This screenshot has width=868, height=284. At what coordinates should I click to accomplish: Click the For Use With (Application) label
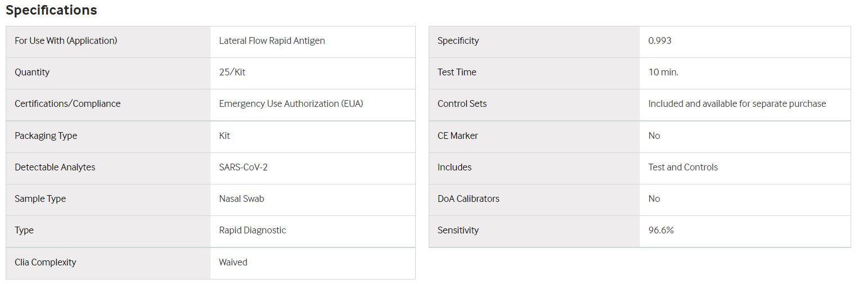click(66, 40)
